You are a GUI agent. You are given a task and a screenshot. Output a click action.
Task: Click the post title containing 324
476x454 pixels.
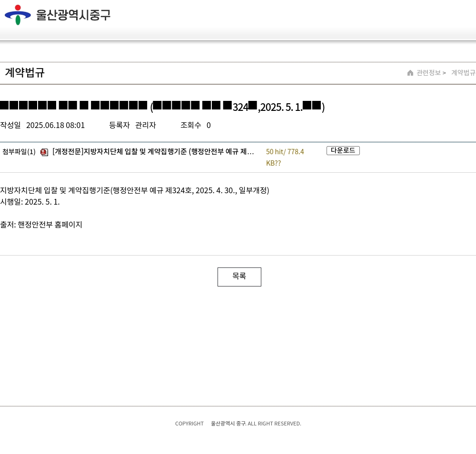click(x=162, y=107)
